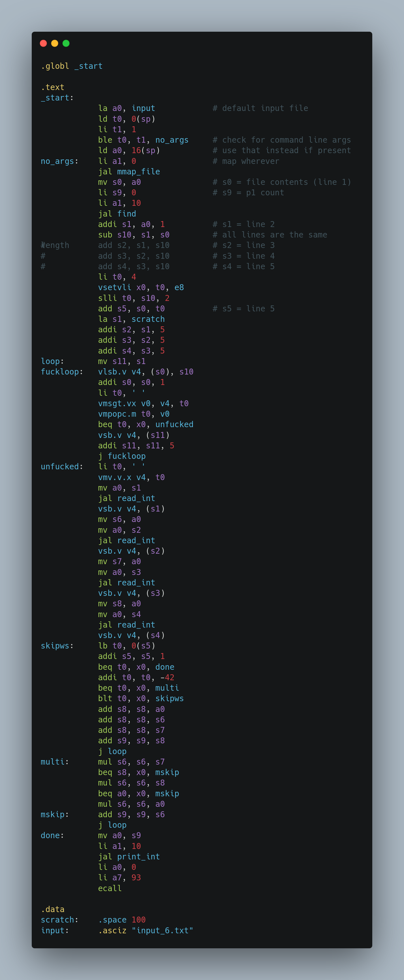404x980 pixels.
Task: Click the comment "# default input file"
Action: point(260,108)
